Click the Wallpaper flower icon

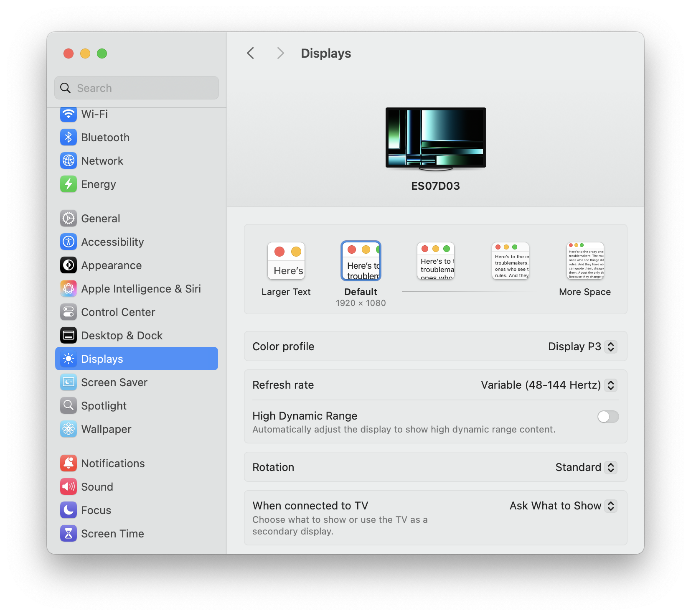click(x=69, y=429)
